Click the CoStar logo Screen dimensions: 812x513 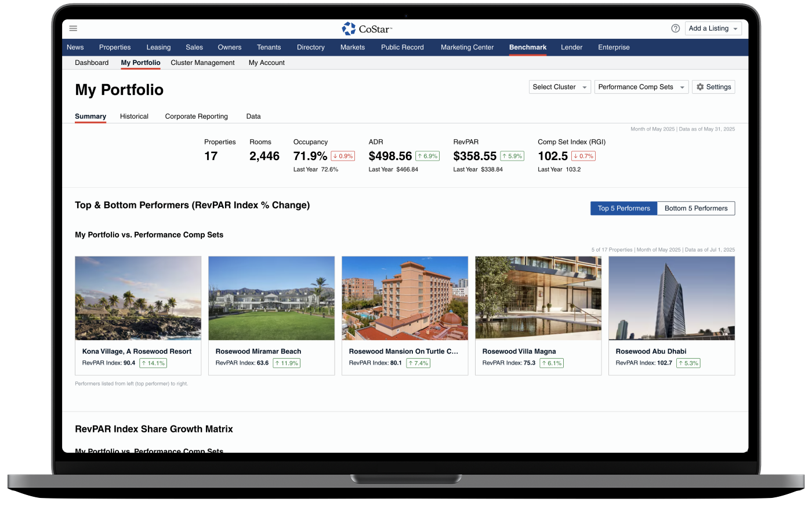(x=367, y=28)
